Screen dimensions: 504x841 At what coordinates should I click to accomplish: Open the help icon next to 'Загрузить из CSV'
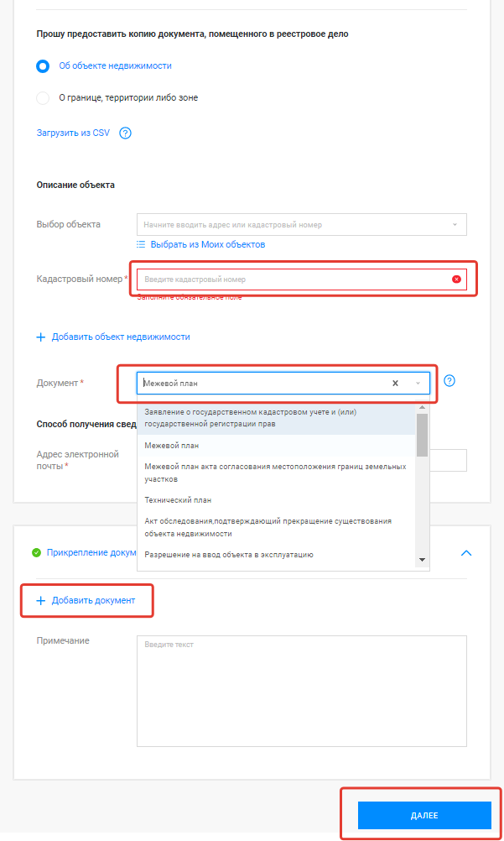(x=126, y=133)
